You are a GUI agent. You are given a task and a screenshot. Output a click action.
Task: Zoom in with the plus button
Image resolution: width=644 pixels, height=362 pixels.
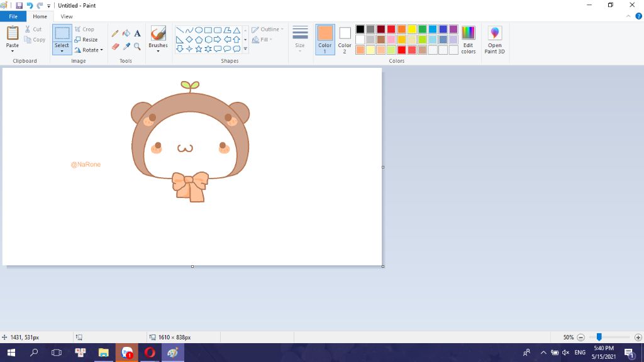tap(638, 337)
